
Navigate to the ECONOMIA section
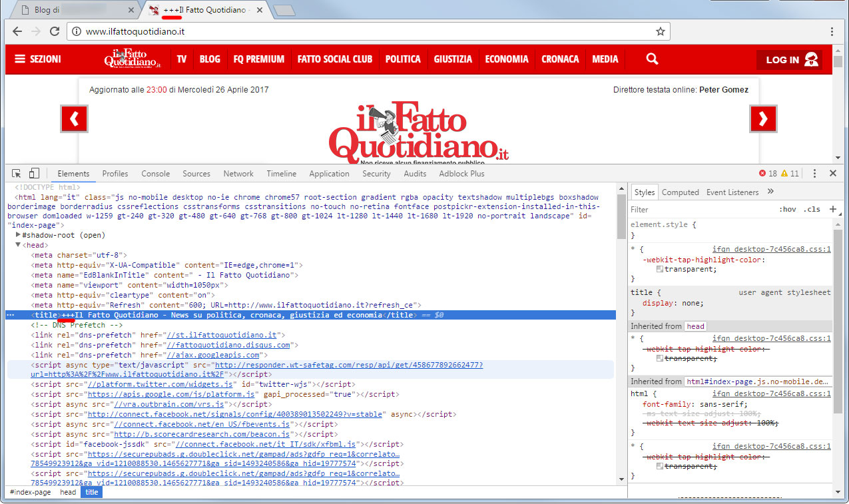pyautogui.click(x=507, y=59)
